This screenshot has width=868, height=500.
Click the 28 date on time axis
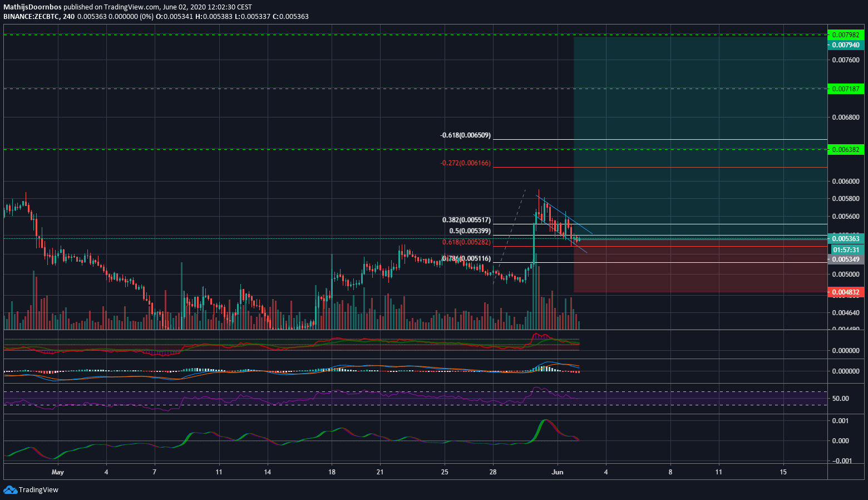(493, 472)
